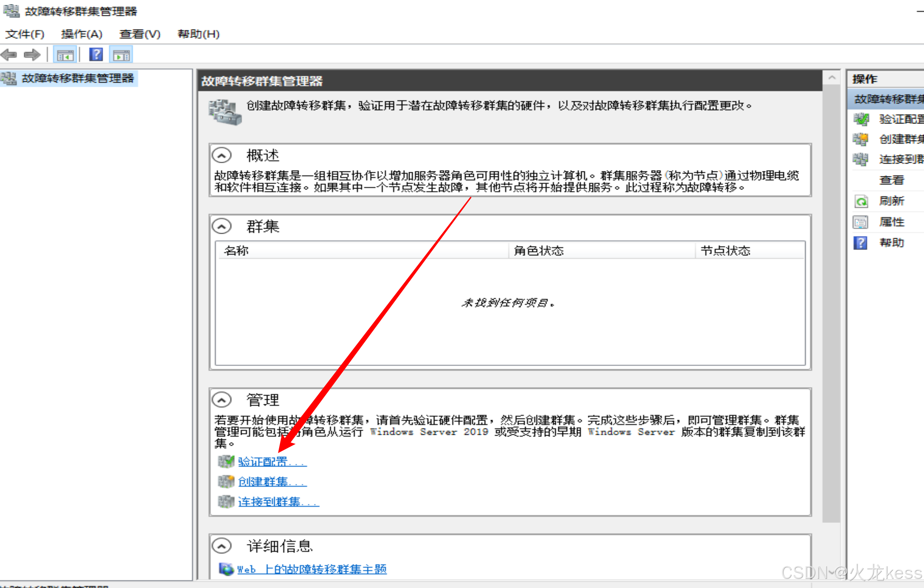924x588 pixels.
Task: Click 刷新 refresh icon in the actions pane
Action: click(861, 201)
